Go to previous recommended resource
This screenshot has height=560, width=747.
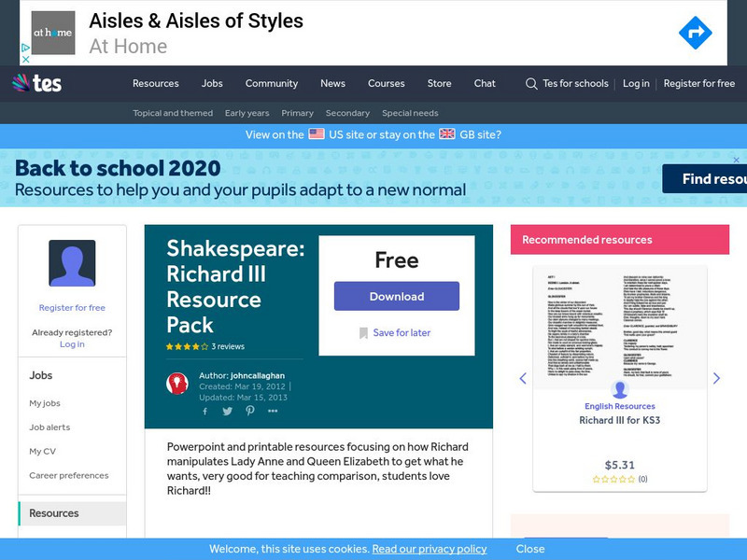point(523,378)
